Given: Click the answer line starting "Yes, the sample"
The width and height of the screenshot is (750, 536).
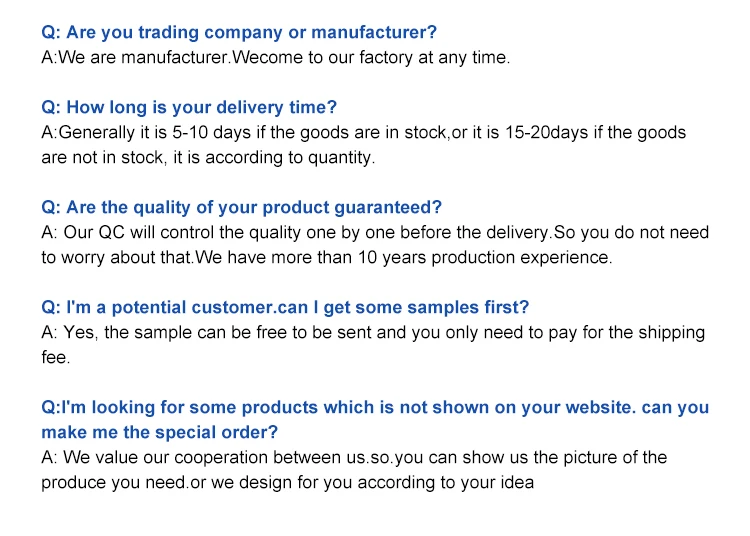Looking at the screenshot, I should pyautogui.click(x=372, y=332).
